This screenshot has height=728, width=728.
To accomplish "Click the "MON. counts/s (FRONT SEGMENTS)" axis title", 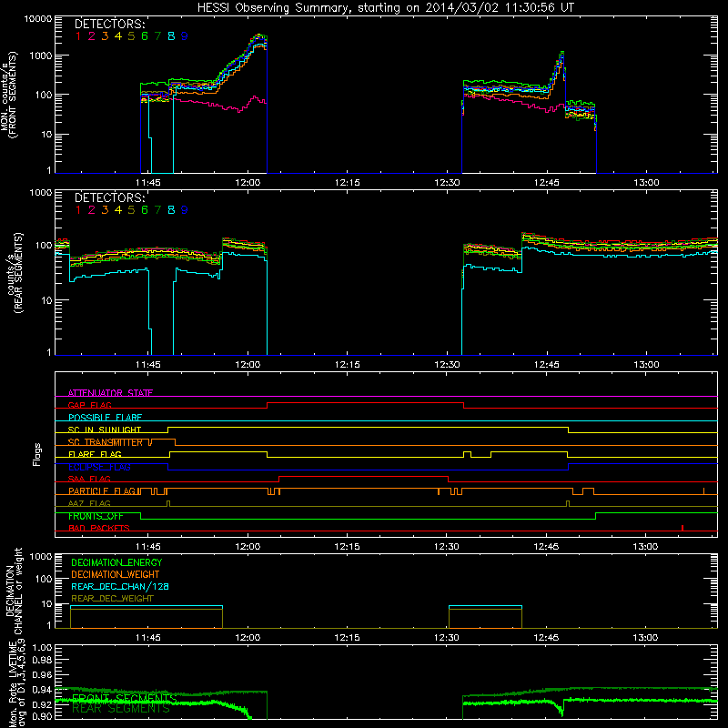I will click(x=9, y=96).
